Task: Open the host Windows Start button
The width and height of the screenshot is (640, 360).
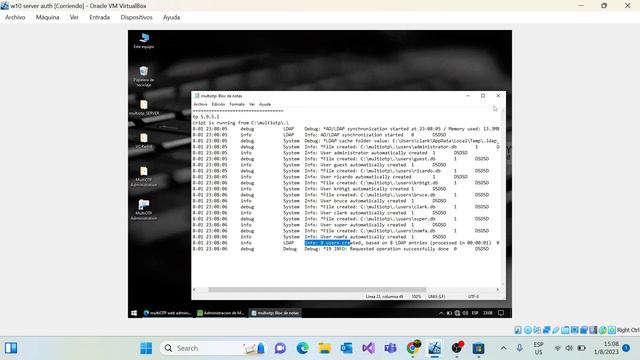Action: [x=146, y=348]
